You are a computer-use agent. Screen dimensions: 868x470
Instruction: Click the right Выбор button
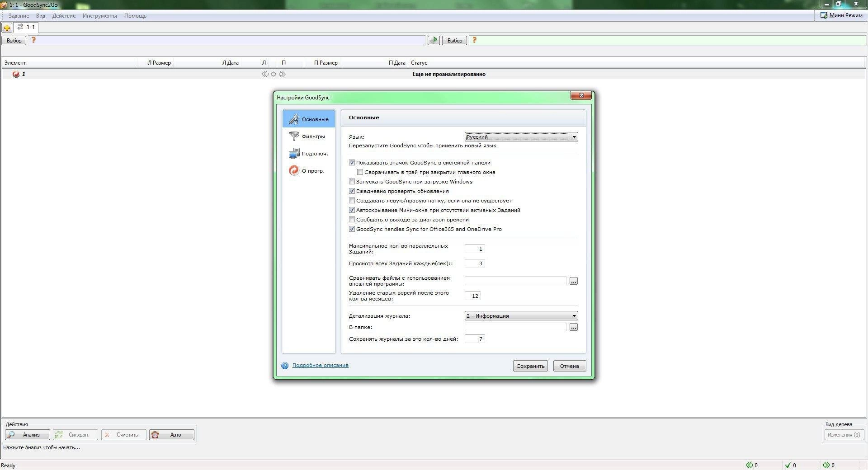point(455,41)
